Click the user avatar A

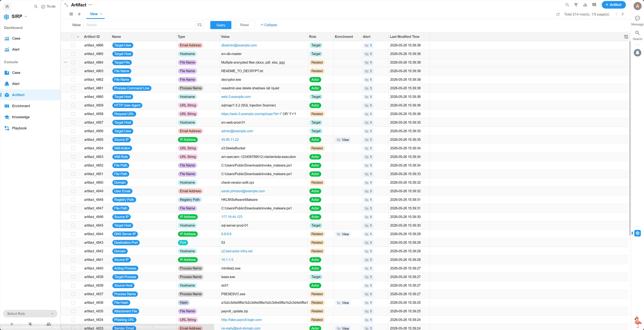(637, 6)
